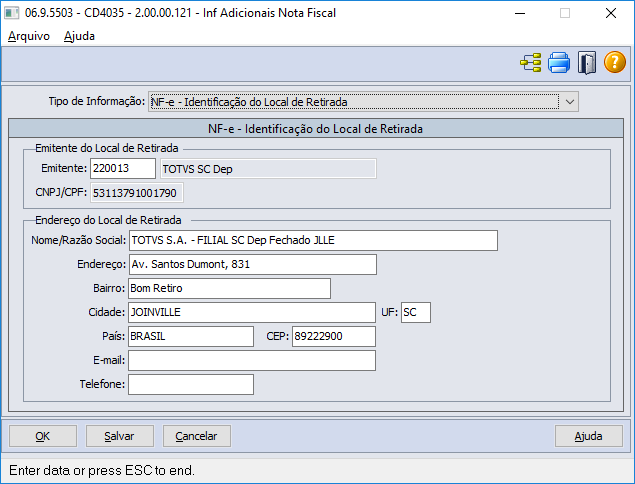
Task: Click the Salvar button
Action: [x=119, y=436]
